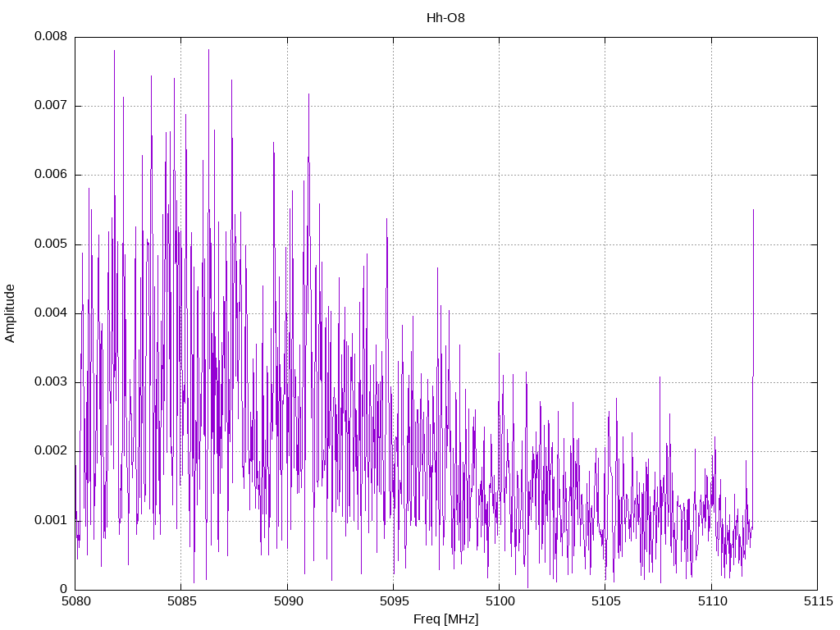Screen dimensions: 840x630
Task: Click x-axis tick label 5095
Action: 394,601
